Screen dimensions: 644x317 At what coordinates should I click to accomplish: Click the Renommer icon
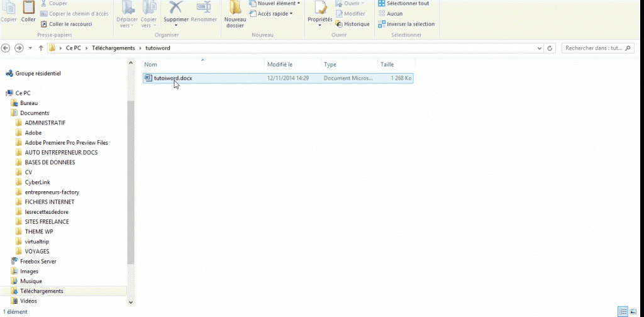tap(204, 8)
